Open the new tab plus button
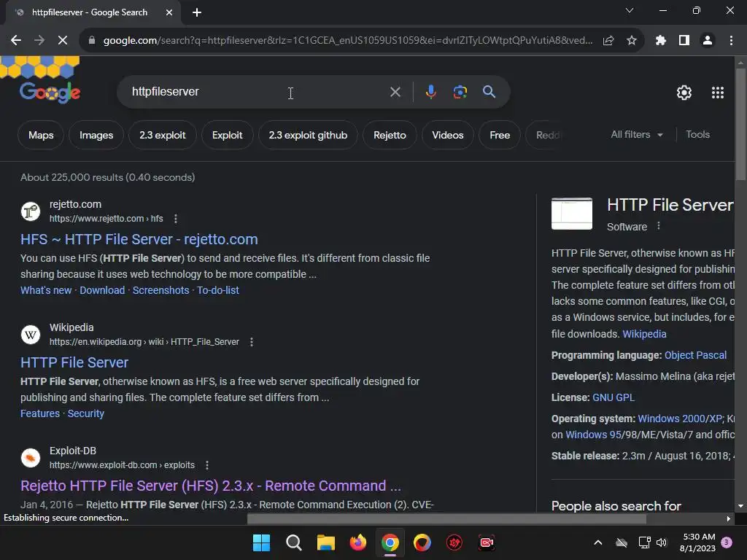The width and height of the screenshot is (747, 560). pos(197,12)
